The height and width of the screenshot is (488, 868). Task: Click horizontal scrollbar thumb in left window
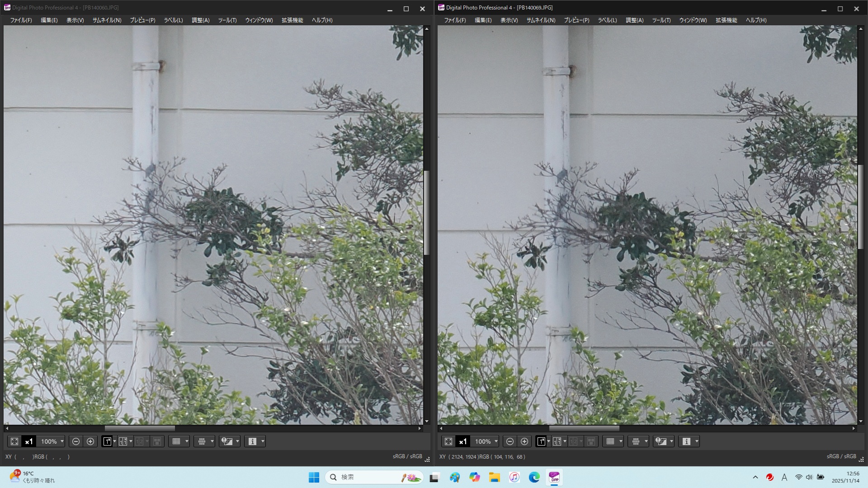(140, 428)
